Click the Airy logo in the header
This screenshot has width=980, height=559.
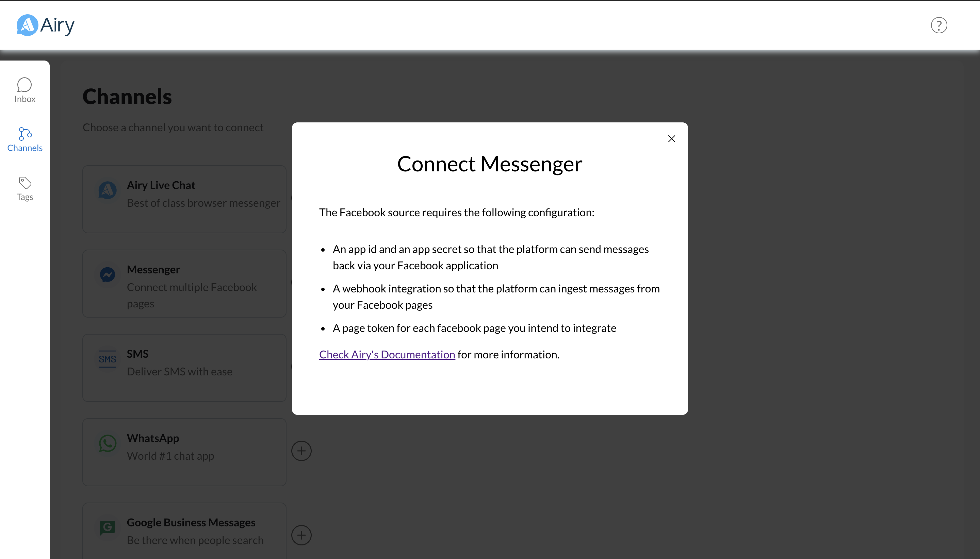(45, 24)
